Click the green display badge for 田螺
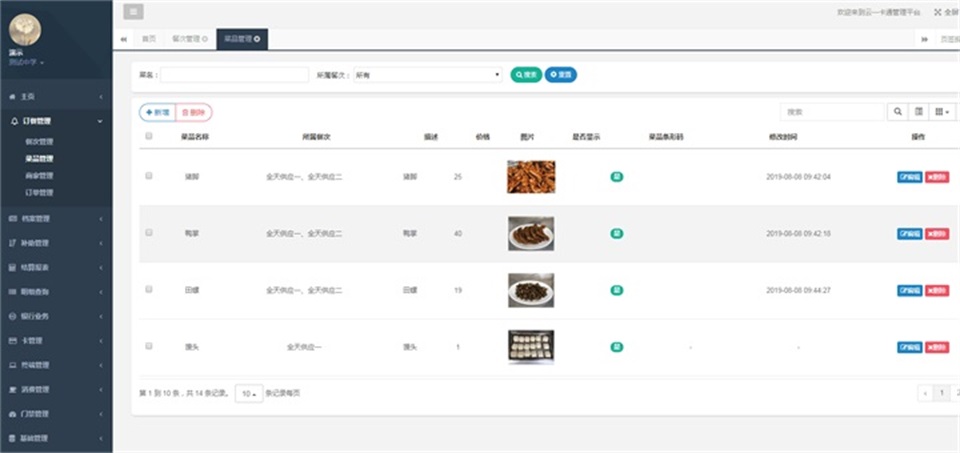This screenshot has width=960, height=453. coord(617,290)
